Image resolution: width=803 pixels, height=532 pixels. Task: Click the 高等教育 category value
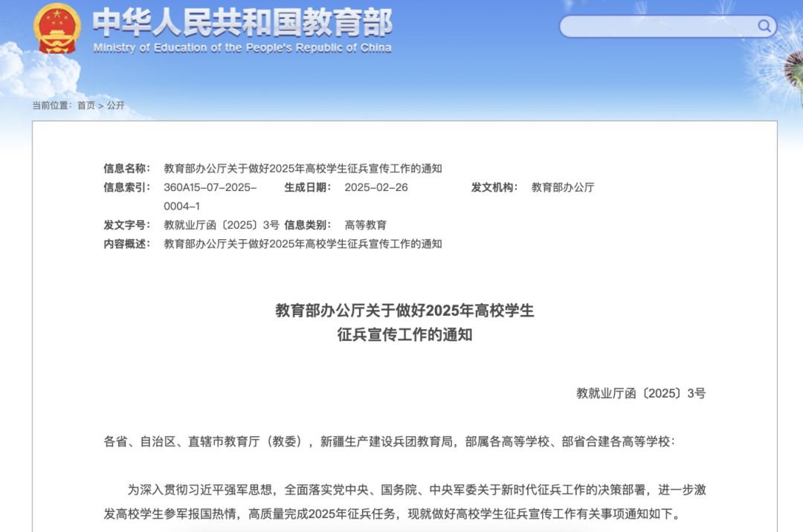coord(366,225)
